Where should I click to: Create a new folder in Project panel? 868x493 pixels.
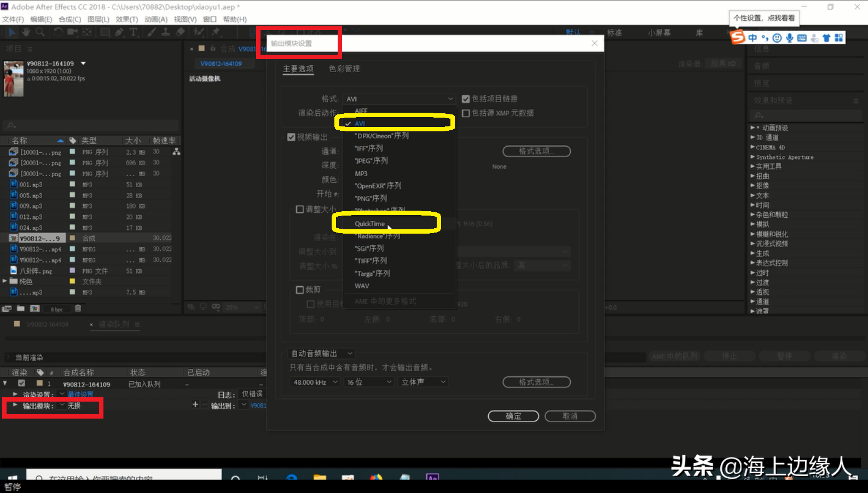point(21,309)
